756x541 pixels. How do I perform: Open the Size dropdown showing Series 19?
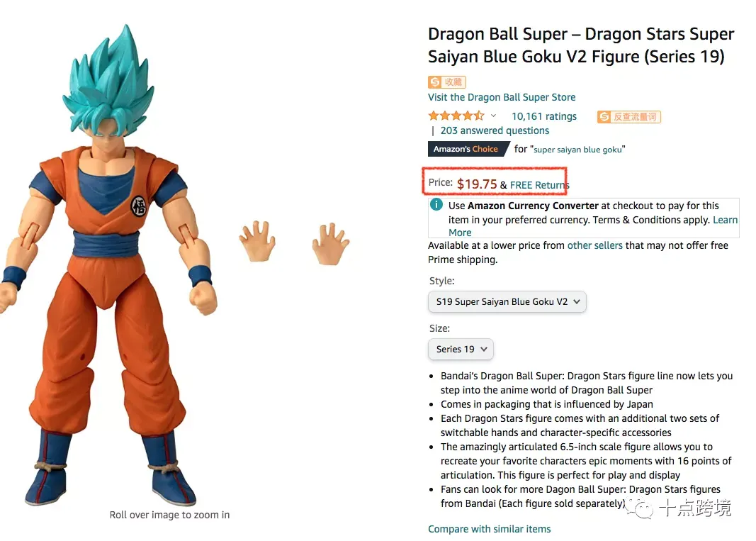(461, 349)
